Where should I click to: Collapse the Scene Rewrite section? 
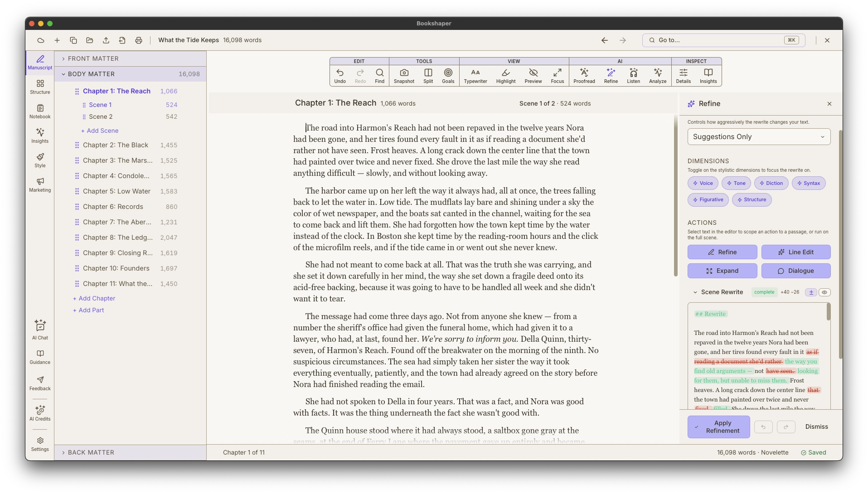[x=695, y=292]
